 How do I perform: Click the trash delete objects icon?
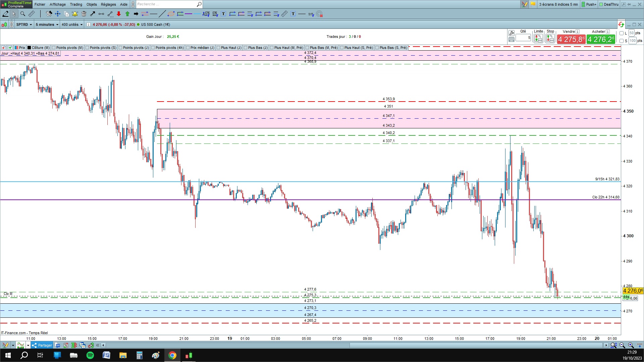pos(84,14)
